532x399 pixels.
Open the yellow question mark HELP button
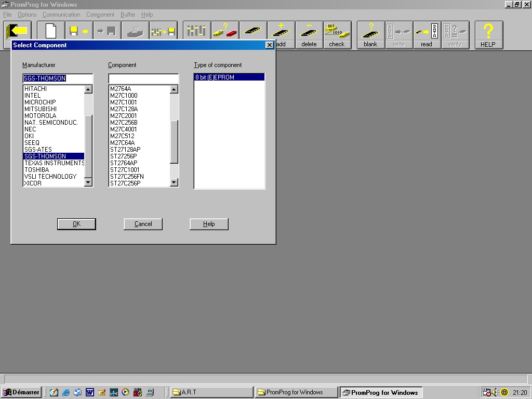pos(489,35)
